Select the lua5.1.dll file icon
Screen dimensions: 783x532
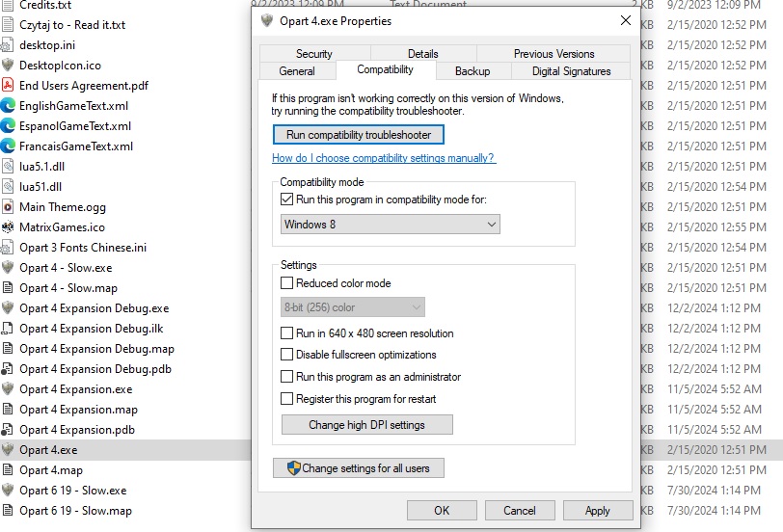(8, 166)
